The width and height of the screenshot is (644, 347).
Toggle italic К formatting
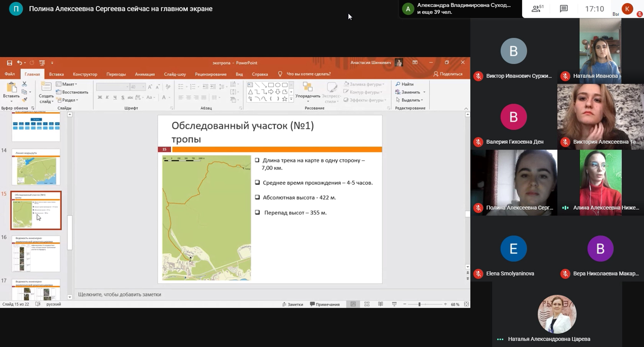pos(107,97)
